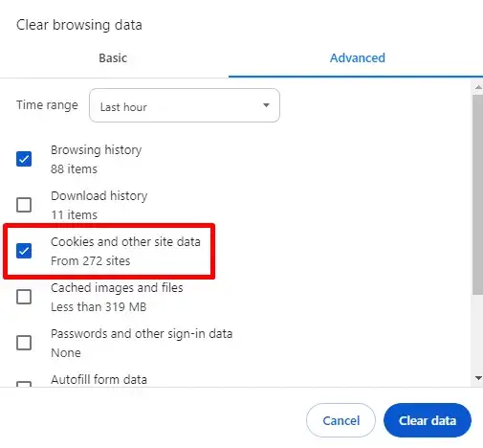The height and width of the screenshot is (448, 483).
Task: Tick the Download history checkbox
Action: [24, 205]
